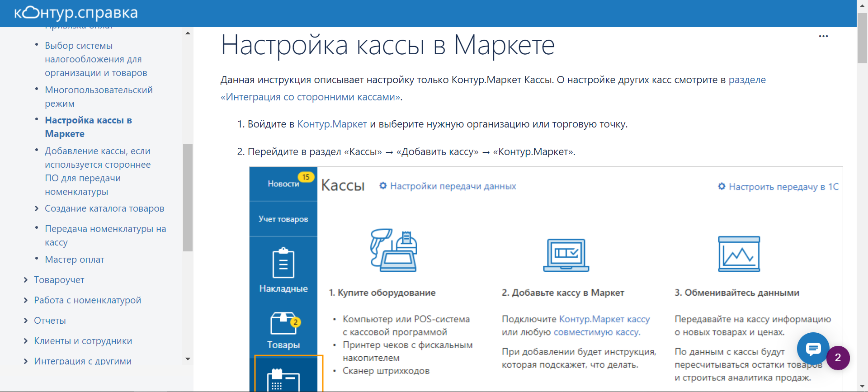This screenshot has height=392, width=868.
Task: Click the text 3. Обменивайтесь данными
Action: click(x=737, y=293)
